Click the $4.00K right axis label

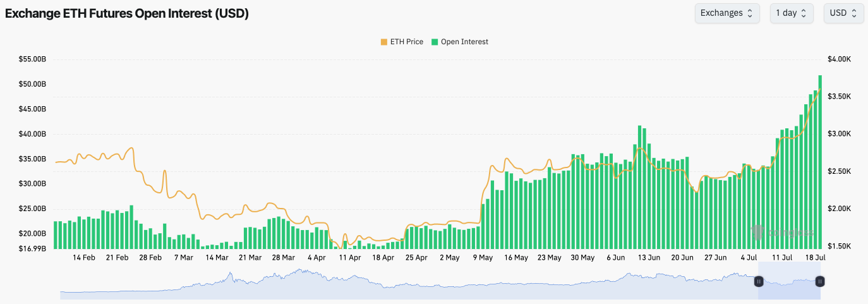click(840, 59)
